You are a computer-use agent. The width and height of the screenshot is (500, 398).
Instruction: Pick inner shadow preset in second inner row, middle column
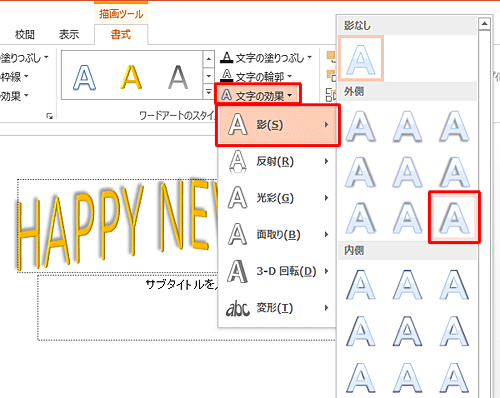pos(407,331)
